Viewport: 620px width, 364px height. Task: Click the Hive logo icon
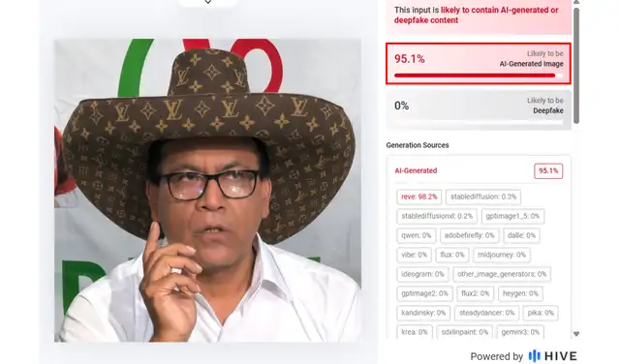[534, 356]
